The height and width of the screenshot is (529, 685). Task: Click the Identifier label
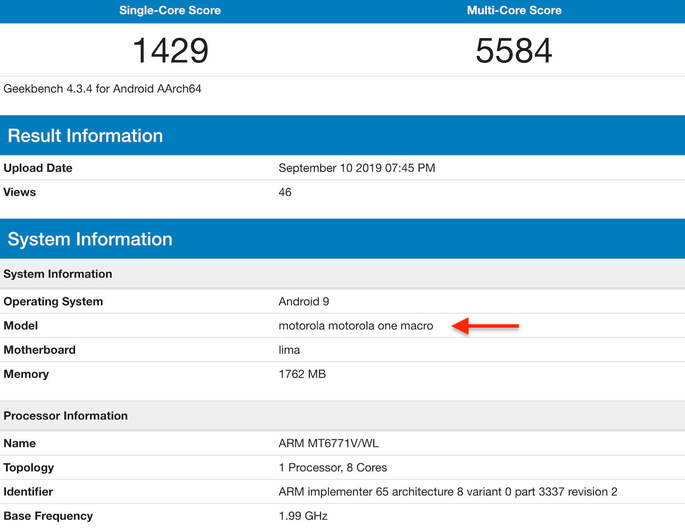(x=28, y=492)
